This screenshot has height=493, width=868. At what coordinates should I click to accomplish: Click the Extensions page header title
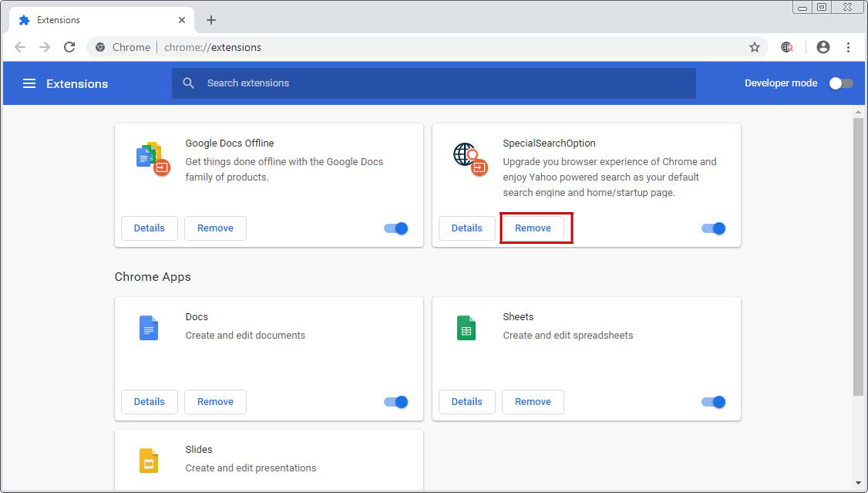77,83
